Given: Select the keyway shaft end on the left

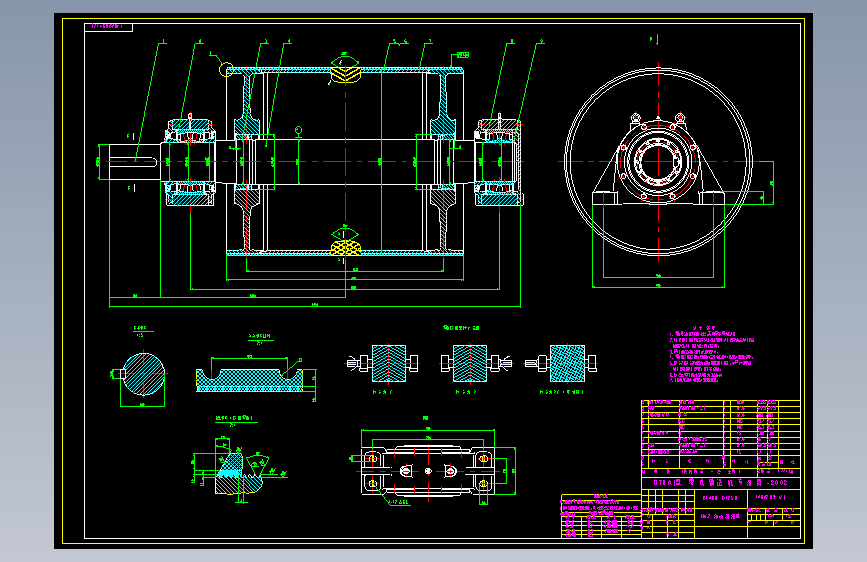Looking at the screenshot, I should coord(134,162).
